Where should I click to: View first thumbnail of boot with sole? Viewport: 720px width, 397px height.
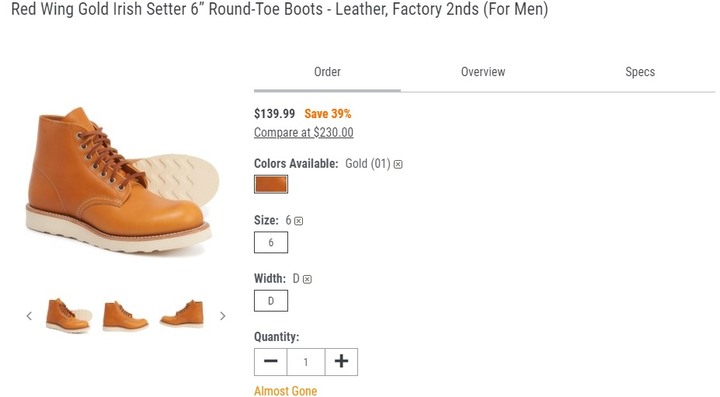[x=68, y=315]
